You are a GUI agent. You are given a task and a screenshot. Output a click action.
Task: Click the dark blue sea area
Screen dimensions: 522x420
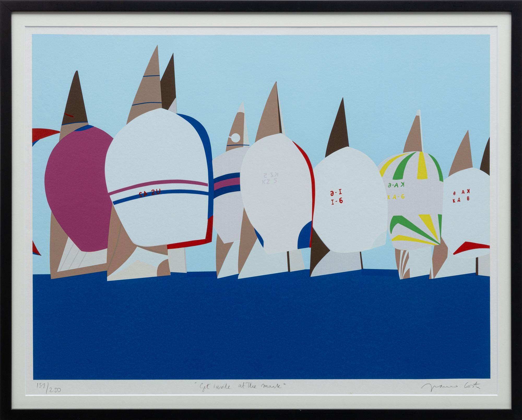pos(261,326)
